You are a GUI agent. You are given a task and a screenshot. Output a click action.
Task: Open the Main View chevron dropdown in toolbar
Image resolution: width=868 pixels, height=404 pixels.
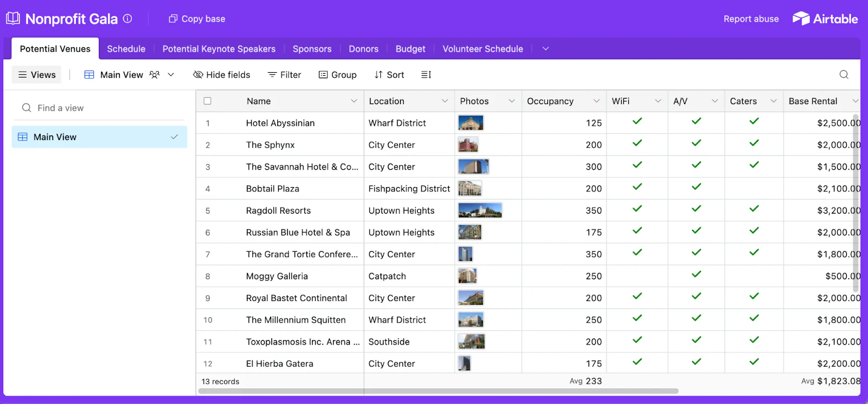[x=171, y=75]
